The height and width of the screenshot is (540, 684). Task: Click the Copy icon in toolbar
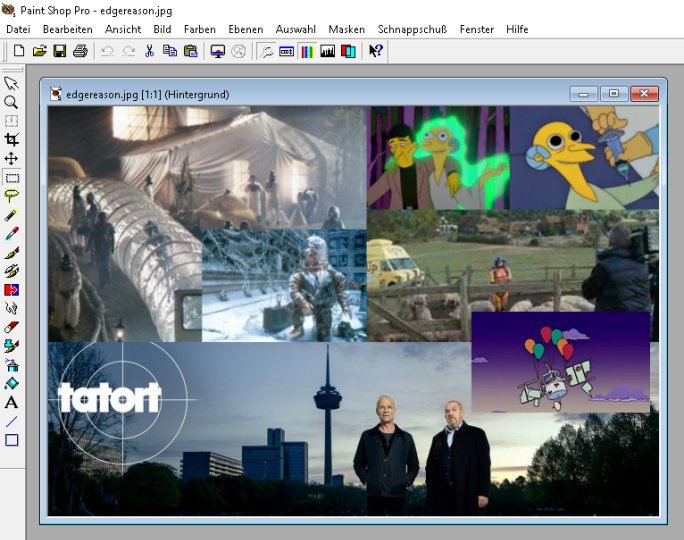coord(170,51)
